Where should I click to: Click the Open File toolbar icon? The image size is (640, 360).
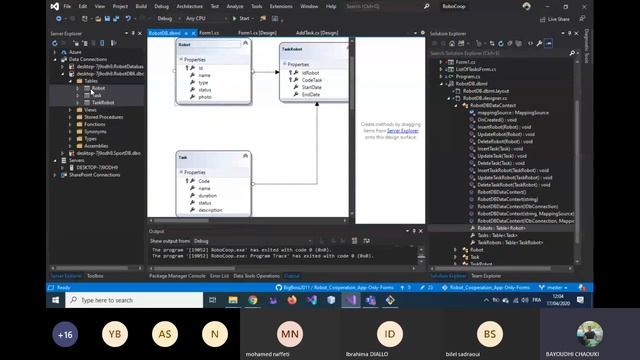click(98, 18)
